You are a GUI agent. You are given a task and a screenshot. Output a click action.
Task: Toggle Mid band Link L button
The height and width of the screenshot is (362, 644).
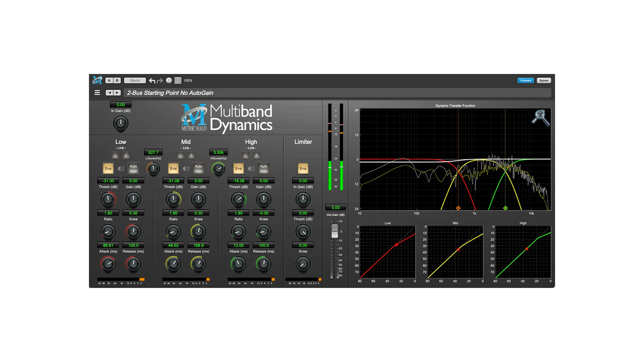click(181, 155)
